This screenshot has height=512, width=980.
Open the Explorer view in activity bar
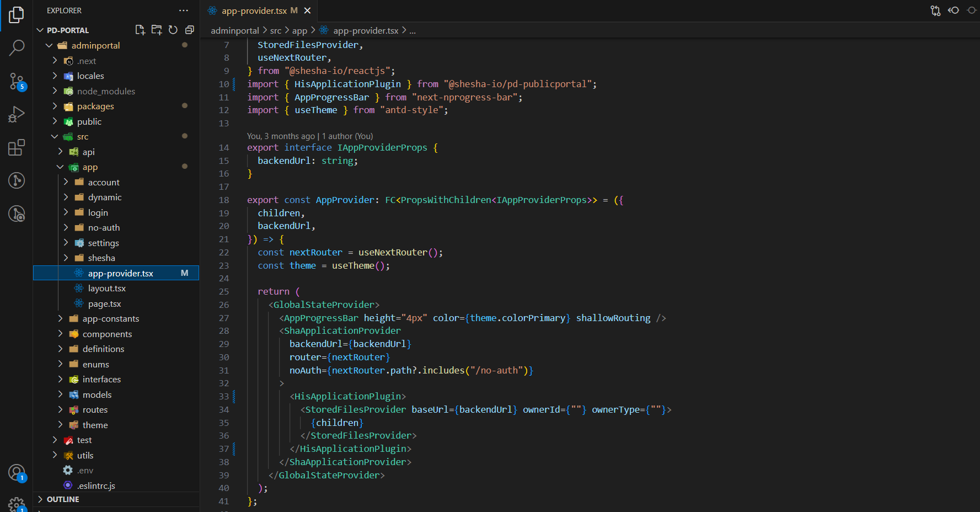point(17,15)
